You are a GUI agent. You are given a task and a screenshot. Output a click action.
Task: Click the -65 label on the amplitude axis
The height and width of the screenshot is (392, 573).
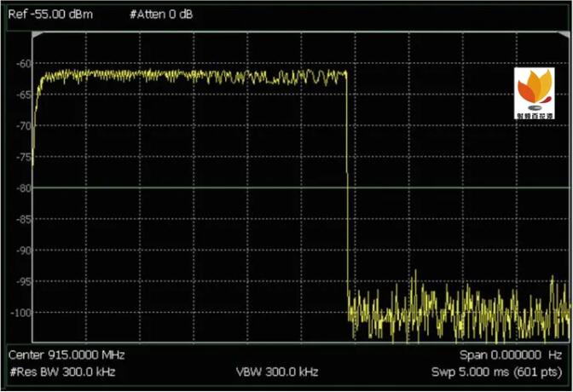coord(22,95)
